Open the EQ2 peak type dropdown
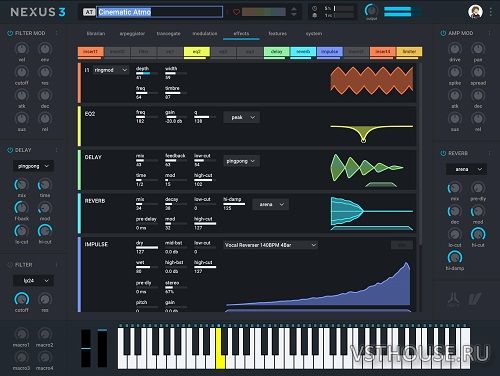 click(242, 117)
